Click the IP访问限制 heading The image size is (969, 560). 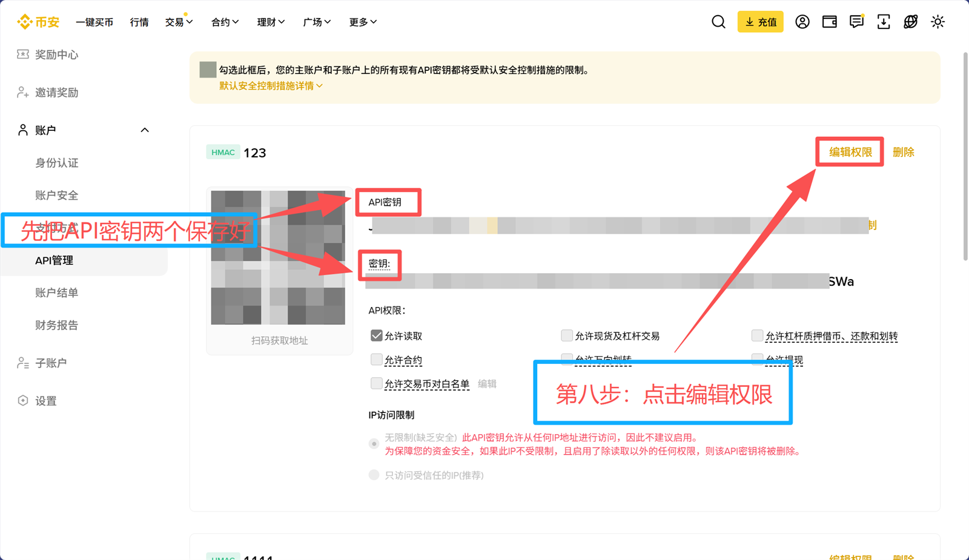tap(391, 415)
